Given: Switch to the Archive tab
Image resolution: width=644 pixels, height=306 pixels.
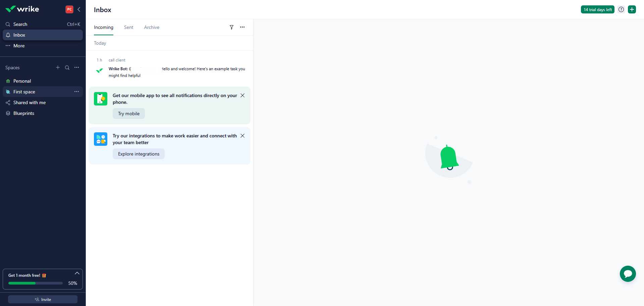Looking at the screenshot, I should click(152, 27).
